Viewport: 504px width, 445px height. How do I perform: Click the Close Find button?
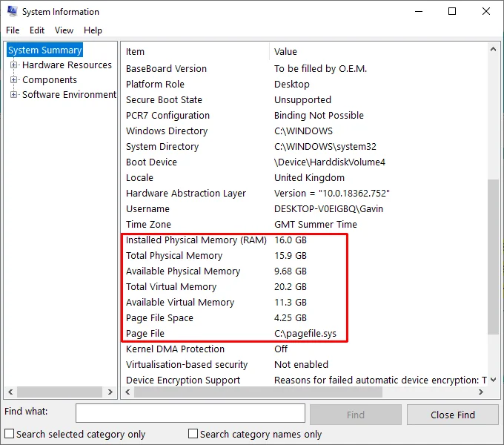(453, 415)
